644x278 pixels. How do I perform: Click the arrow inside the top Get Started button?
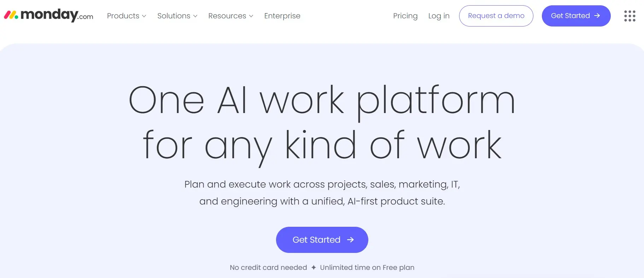[597, 16]
